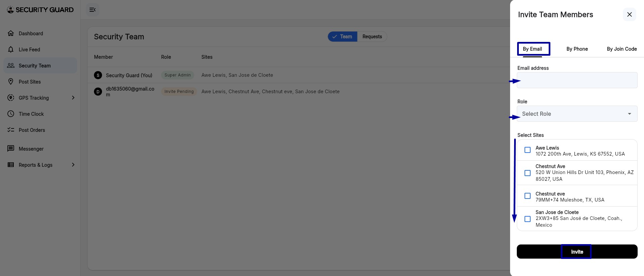Check the Awe Lewis site checkbox
Viewport: 644px width, 276px height.
coord(528,150)
